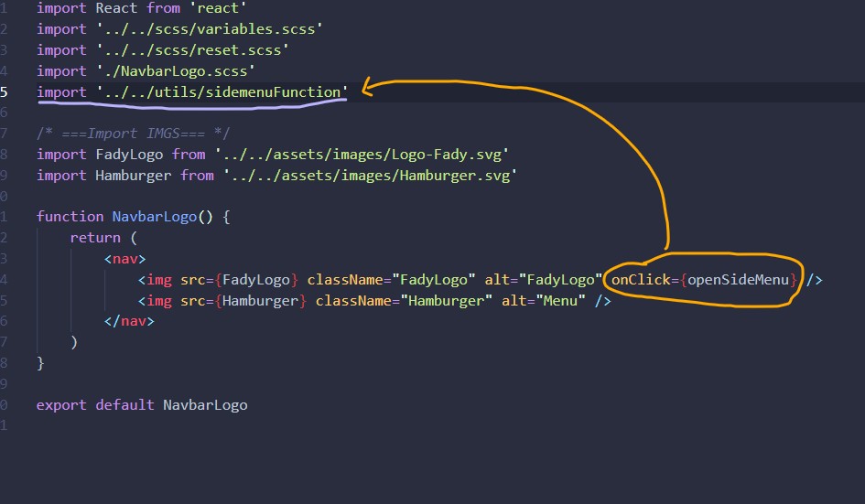The width and height of the screenshot is (865, 504).
Task: Click the onClick={openSideMenu} handler
Action: click(x=705, y=280)
